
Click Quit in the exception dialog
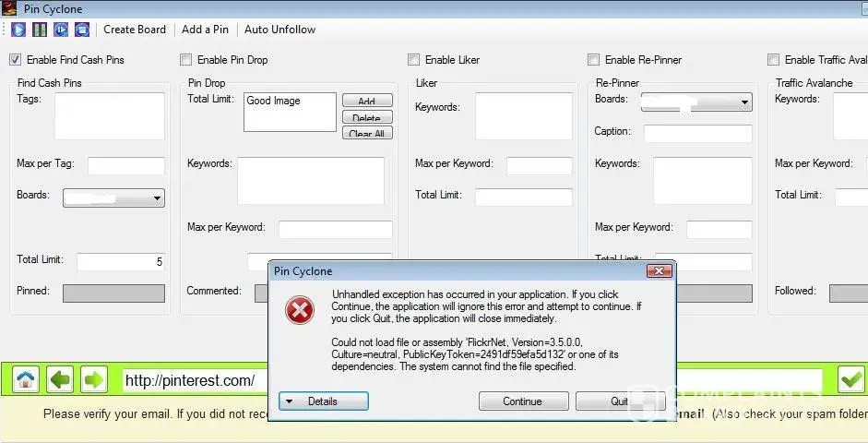pos(620,401)
